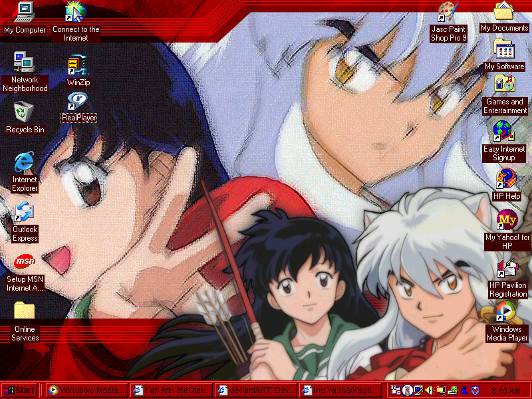Open the Recycle Bin
This screenshot has height=399, width=532.
[x=23, y=113]
